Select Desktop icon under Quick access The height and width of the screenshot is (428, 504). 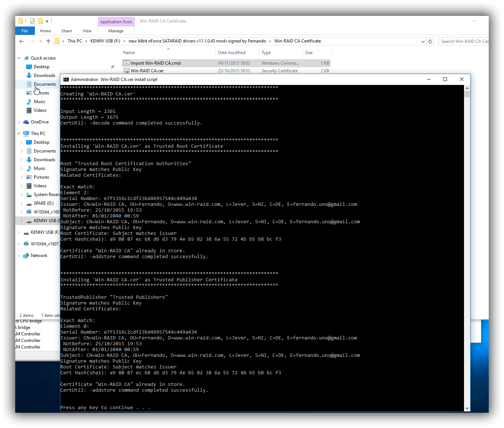pos(29,67)
